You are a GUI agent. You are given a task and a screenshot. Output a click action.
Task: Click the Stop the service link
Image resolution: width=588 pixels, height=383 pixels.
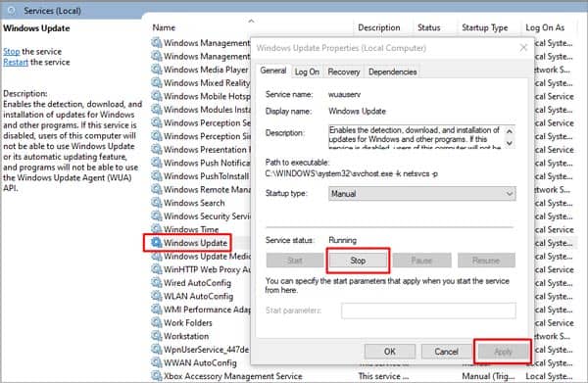point(11,51)
